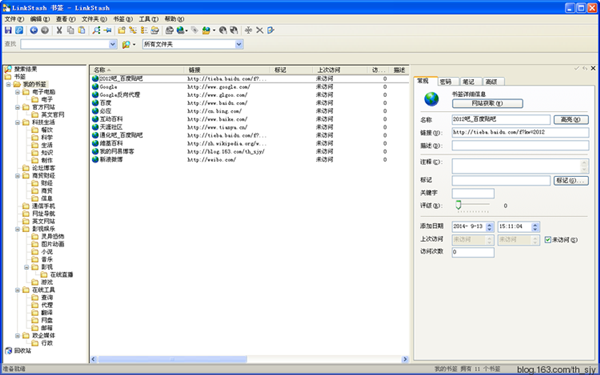Collapse the 科技生活 folder node

click(17, 122)
